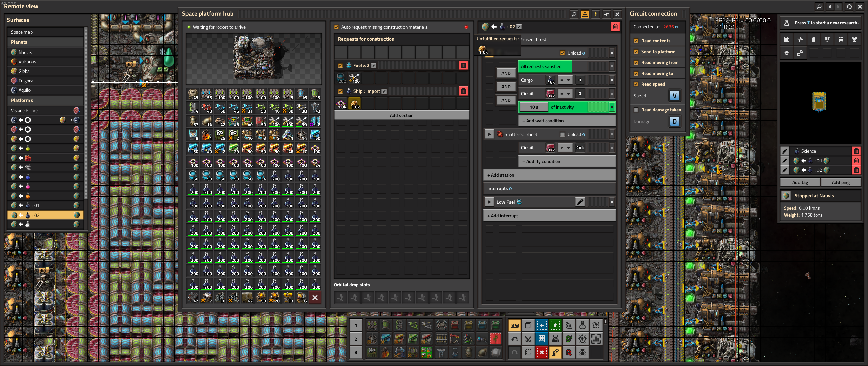Click the trash icon beside platform name :02
The height and width of the screenshot is (366, 868).
[x=615, y=27]
